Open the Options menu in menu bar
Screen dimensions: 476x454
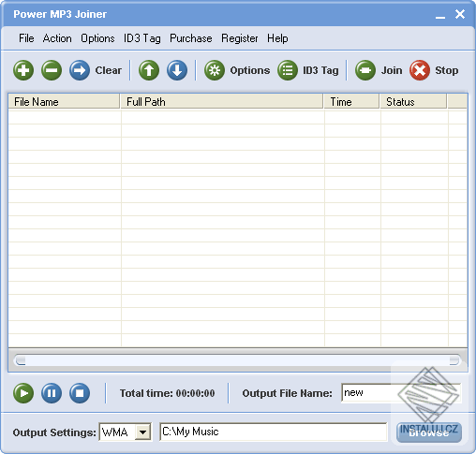coord(97,38)
